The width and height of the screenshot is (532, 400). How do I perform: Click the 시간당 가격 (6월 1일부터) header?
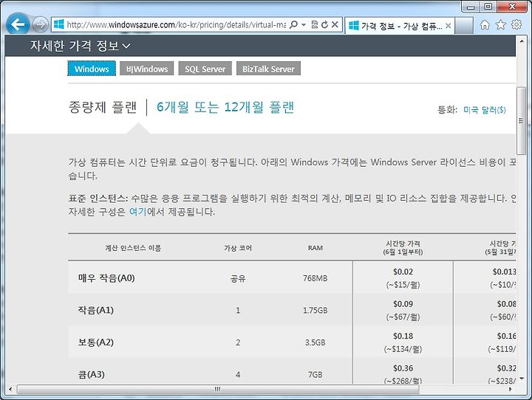coord(403,248)
